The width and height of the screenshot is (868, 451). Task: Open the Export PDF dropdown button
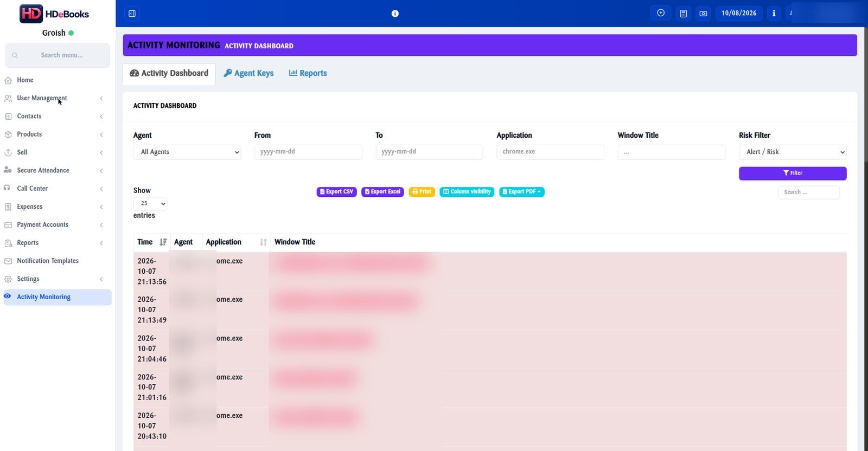[x=522, y=192]
